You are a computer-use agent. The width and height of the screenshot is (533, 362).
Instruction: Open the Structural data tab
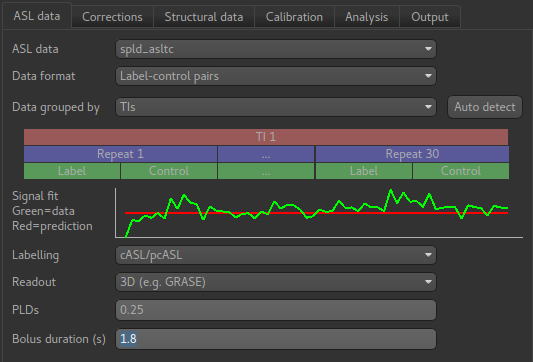[x=204, y=17]
